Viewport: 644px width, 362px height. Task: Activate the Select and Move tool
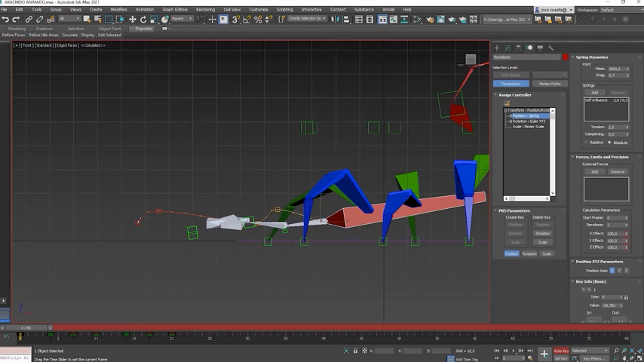tap(132, 20)
